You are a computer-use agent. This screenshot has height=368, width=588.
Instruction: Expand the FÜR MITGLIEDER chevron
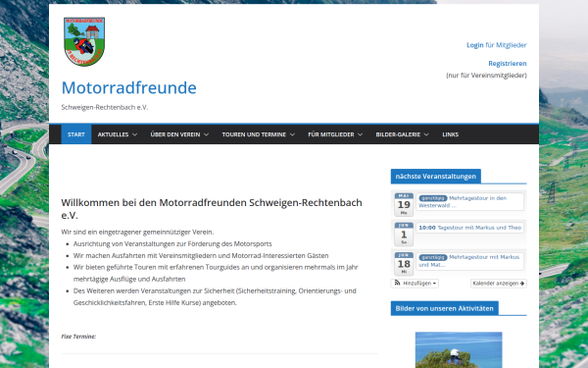(x=361, y=134)
